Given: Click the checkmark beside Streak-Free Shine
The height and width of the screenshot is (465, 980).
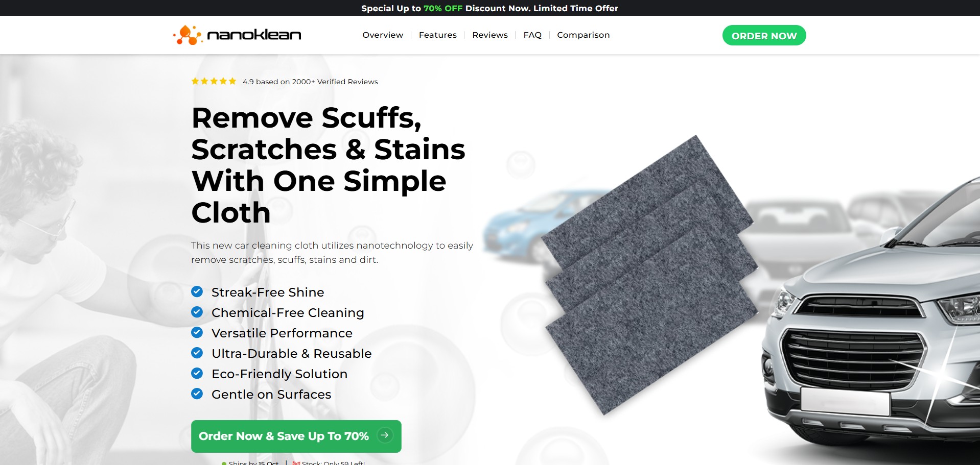Looking at the screenshot, I should click(197, 291).
